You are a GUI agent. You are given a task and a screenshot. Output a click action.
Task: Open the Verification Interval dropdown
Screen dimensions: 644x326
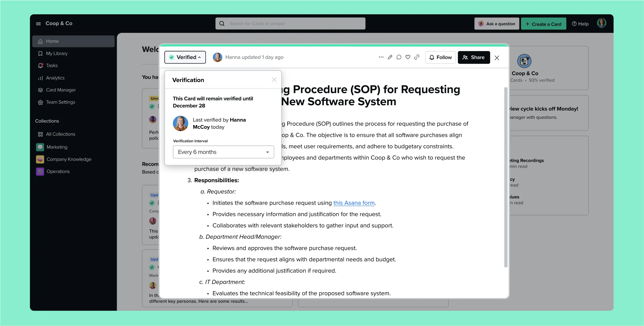tap(223, 152)
